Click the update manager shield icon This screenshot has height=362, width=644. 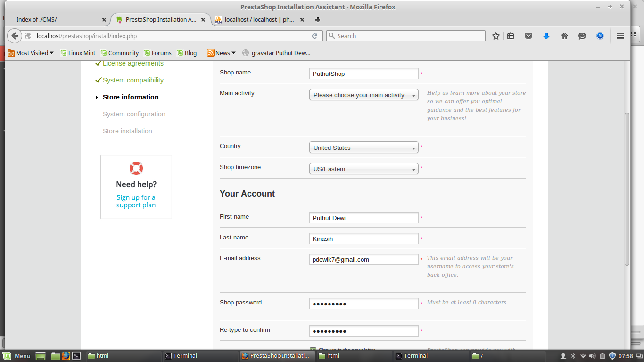tap(612, 356)
